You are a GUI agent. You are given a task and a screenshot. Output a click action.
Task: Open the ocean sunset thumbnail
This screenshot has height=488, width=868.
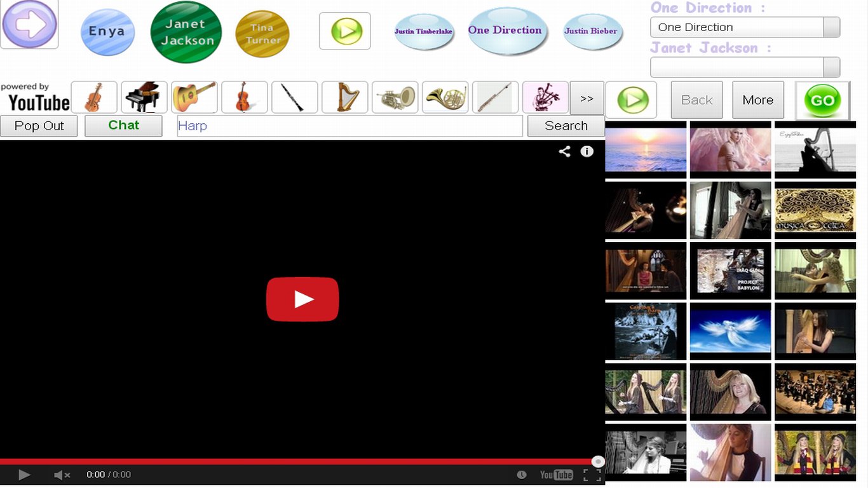click(646, 149)
